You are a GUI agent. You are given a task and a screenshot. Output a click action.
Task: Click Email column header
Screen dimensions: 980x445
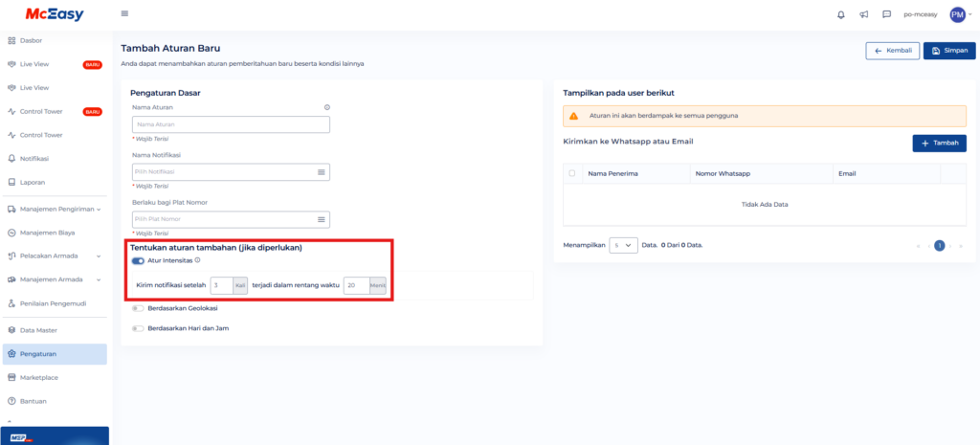click(848, 173)
